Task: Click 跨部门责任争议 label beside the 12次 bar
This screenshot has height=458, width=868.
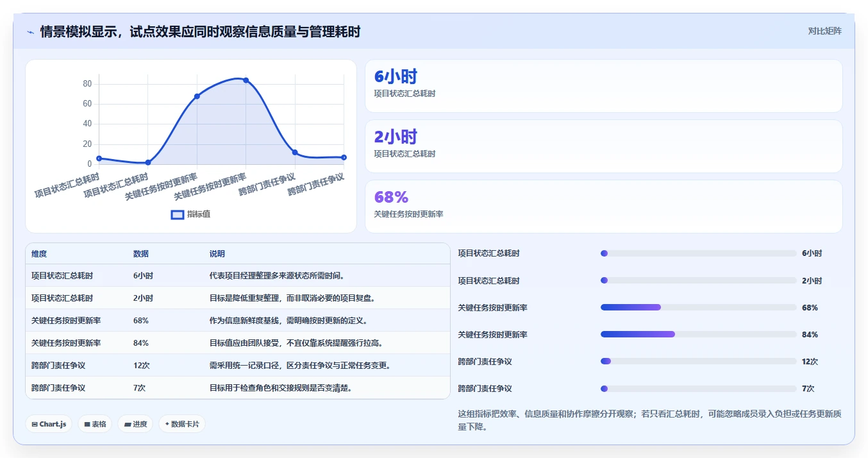Action: 485,362
